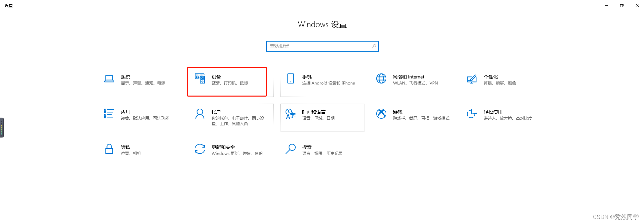Click 讲述人、放大镜、高对比度 description

point(508,118)
